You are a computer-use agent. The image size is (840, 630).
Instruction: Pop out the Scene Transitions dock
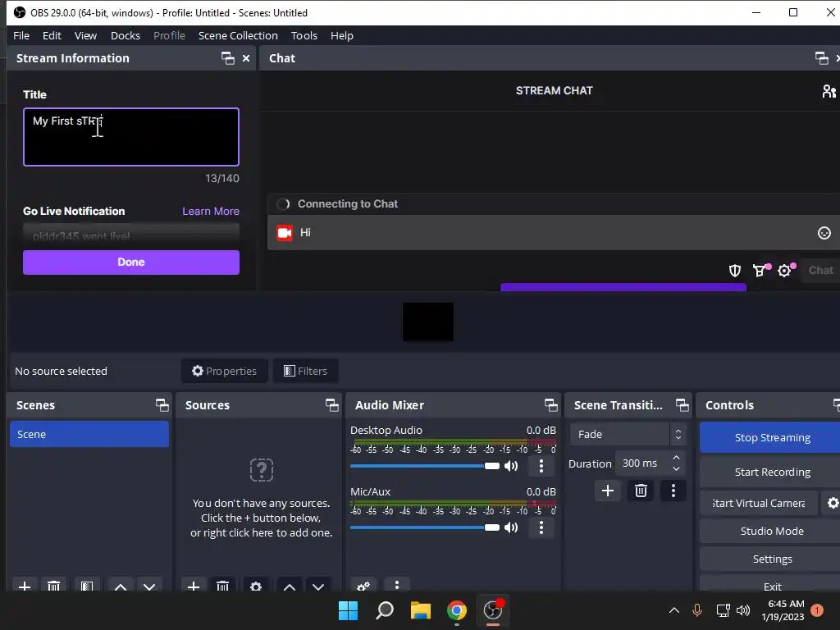(x=682, y=405)
